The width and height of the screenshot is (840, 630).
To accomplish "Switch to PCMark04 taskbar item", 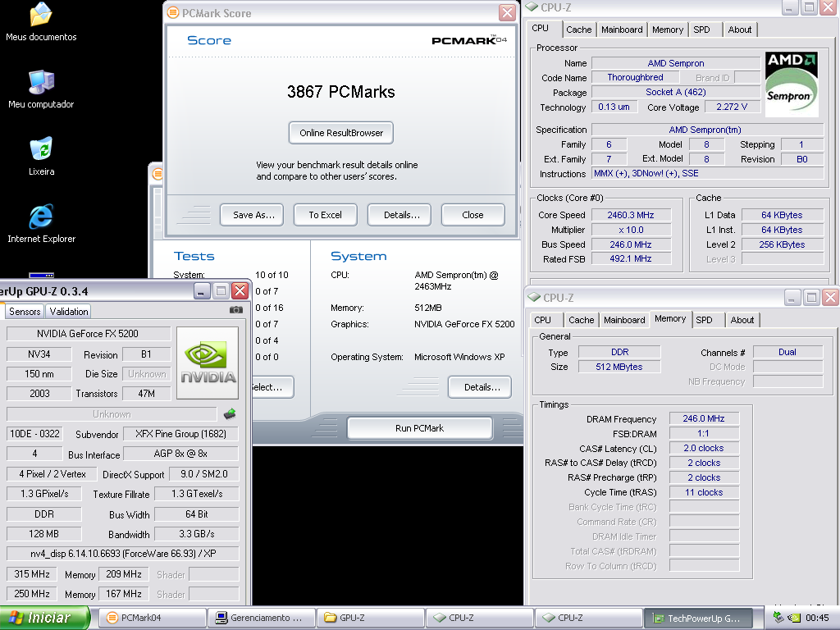I will 153,618.
